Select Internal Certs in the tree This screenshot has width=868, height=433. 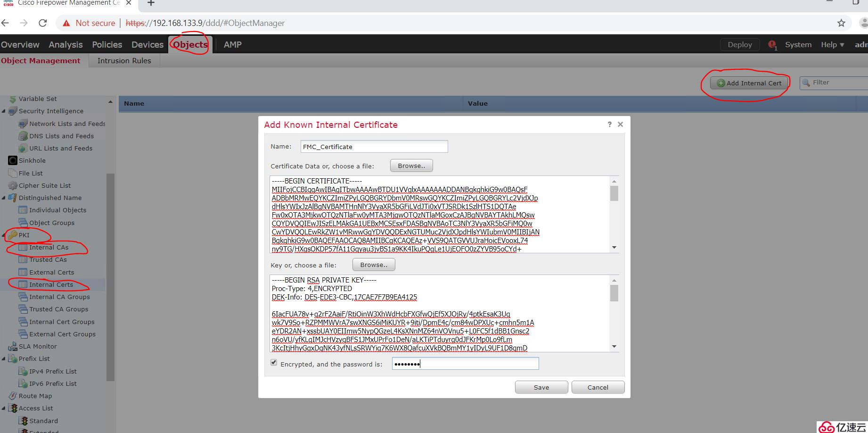[x=51, y=284]
